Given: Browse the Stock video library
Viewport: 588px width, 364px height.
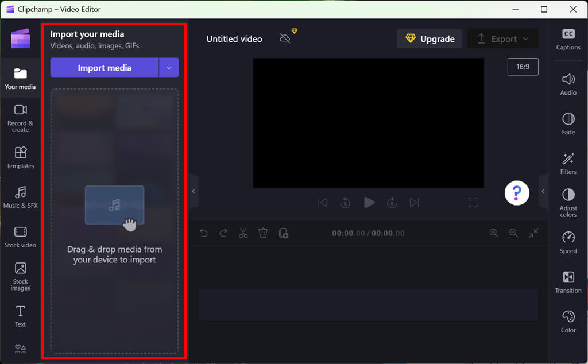Looking at the screenshot, I should click(20, 237).
